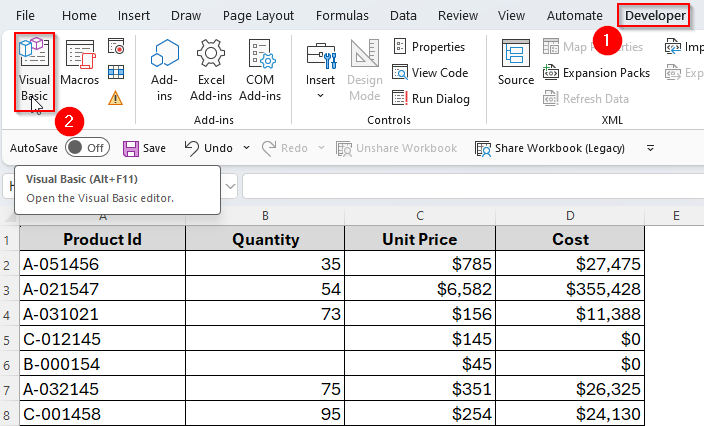This screenshot has width=704, height=426.
Task: Switch to the Review tab
Action: tap(458, 16)
